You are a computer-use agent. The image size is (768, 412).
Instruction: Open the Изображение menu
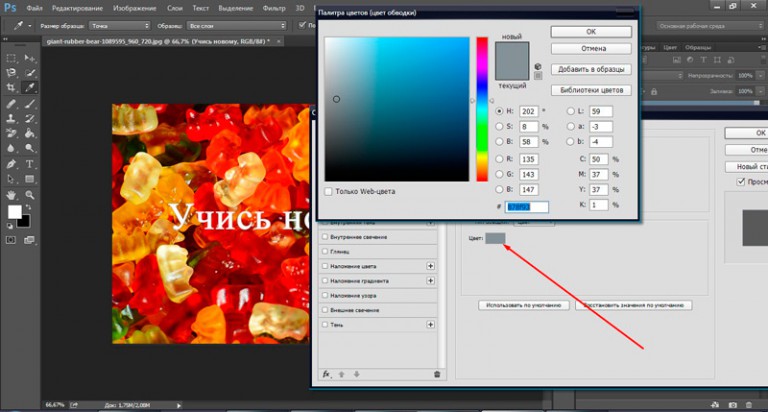[134, 8]
